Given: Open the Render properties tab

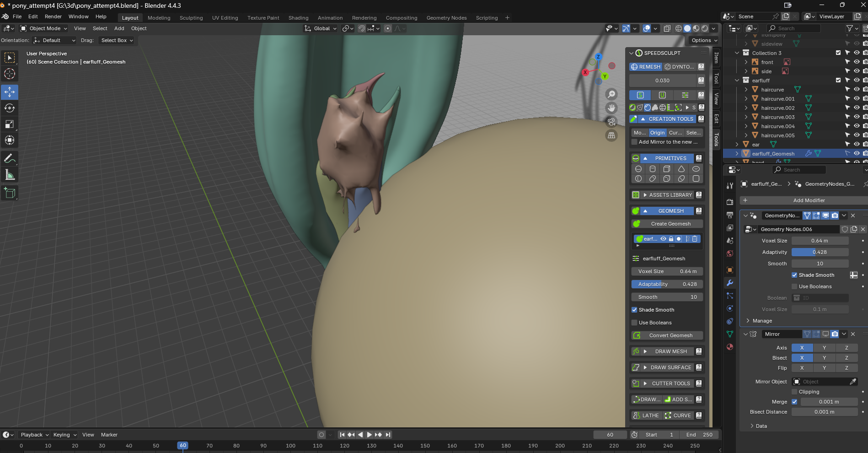Looking at the screenshot, I should click(x=730, y=202).
